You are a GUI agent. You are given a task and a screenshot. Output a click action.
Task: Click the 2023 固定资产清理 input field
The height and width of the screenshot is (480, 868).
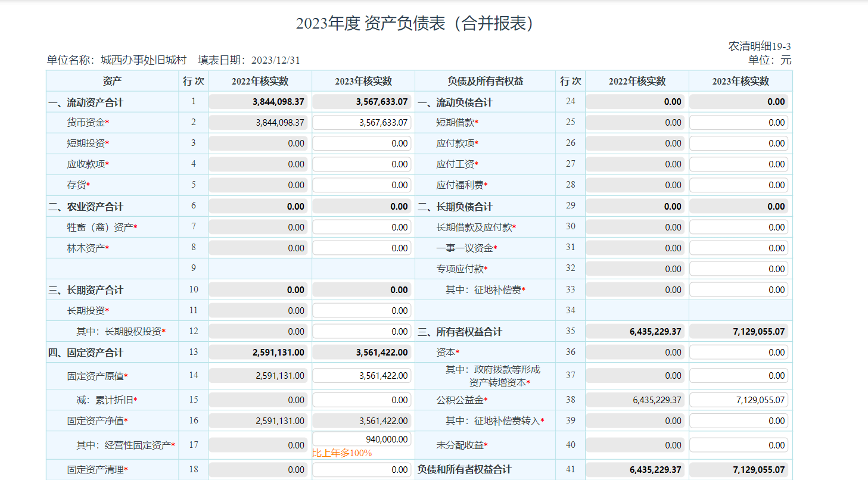click(x=362, y=470)
